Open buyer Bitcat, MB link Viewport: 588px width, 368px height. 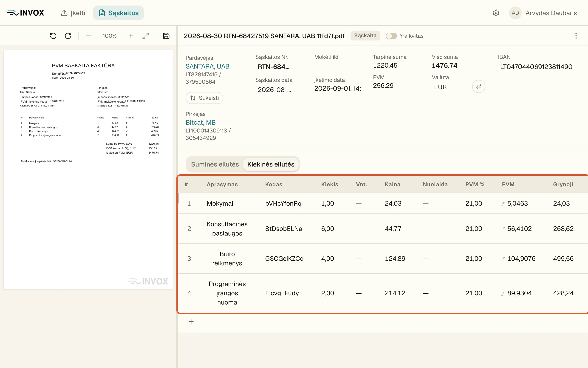[x=201, y=122]
